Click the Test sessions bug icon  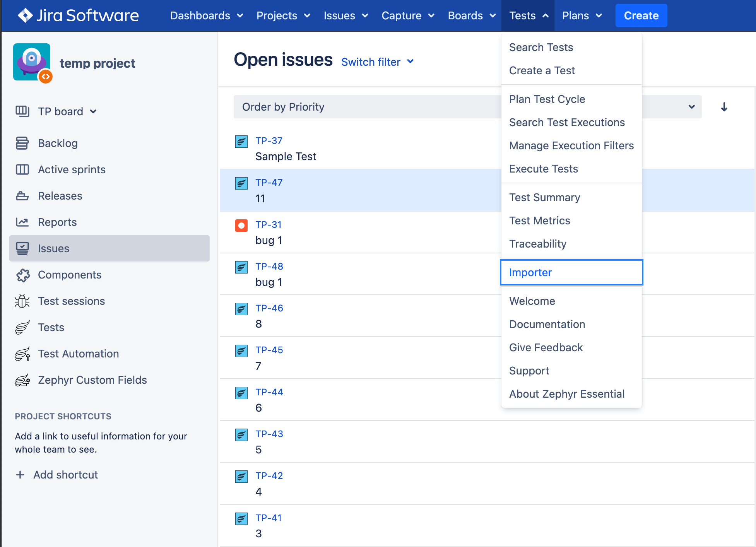tap(22, 301)
